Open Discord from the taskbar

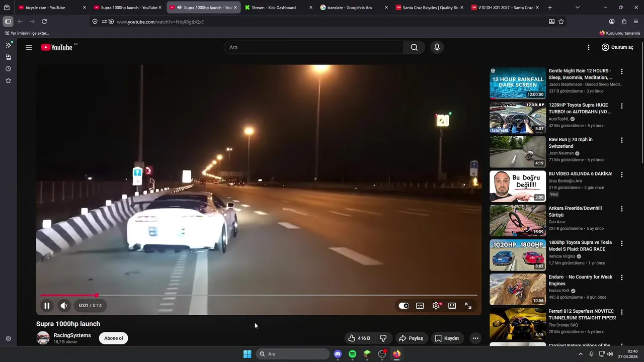(338, 354)
